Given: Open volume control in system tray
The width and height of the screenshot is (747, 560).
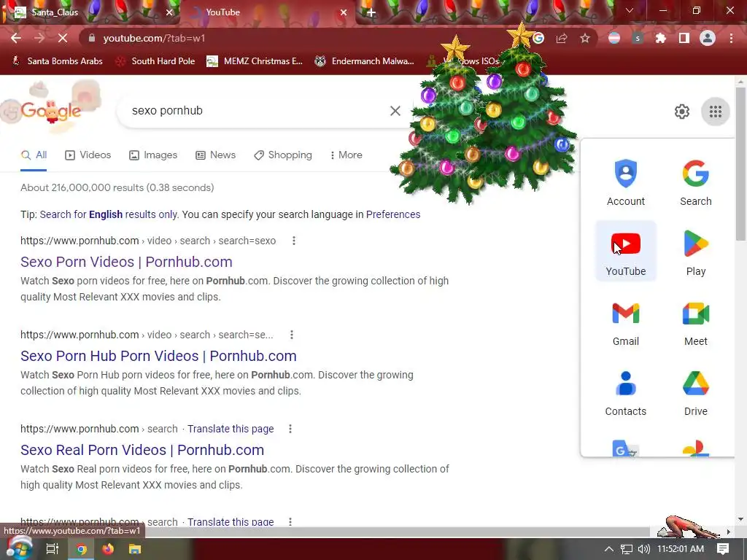Looking at the screenshot, I should 643,549.
